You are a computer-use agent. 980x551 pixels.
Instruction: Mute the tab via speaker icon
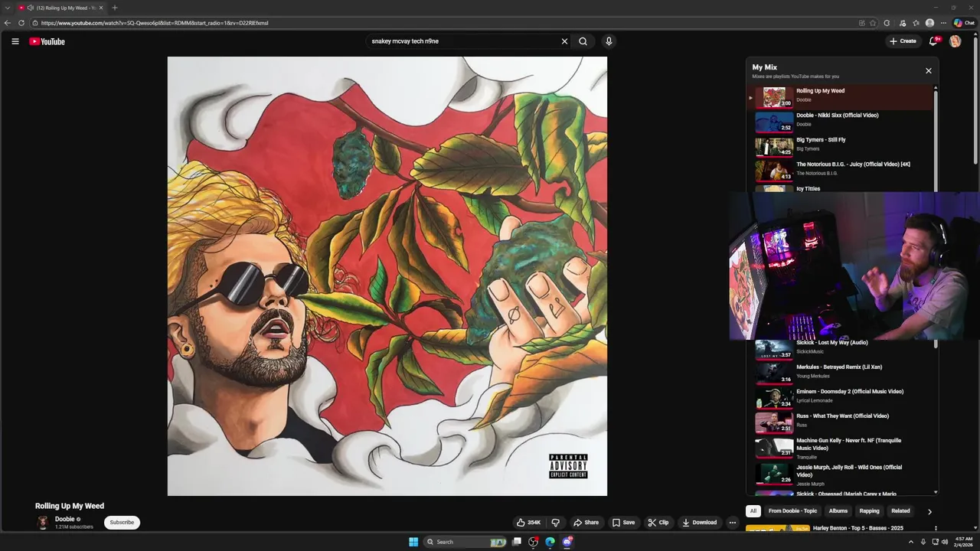pyautogui.click(x=31, y=8)
